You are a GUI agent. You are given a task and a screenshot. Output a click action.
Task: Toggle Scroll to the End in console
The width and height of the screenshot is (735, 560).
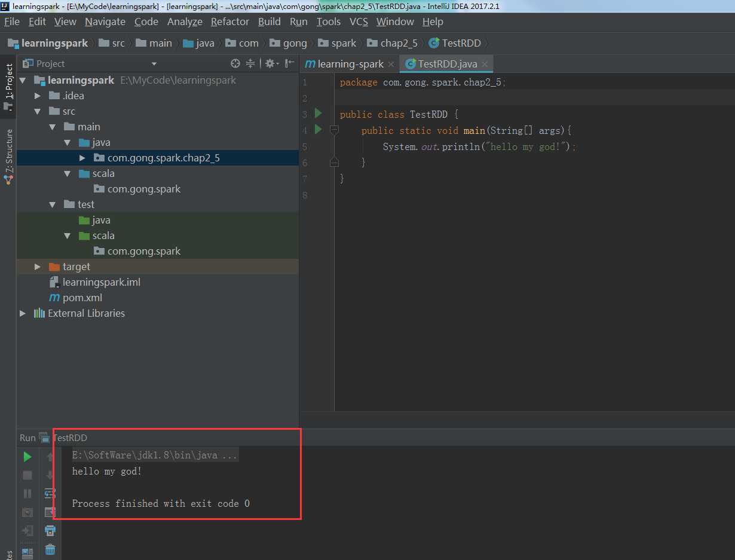(50, 512)
